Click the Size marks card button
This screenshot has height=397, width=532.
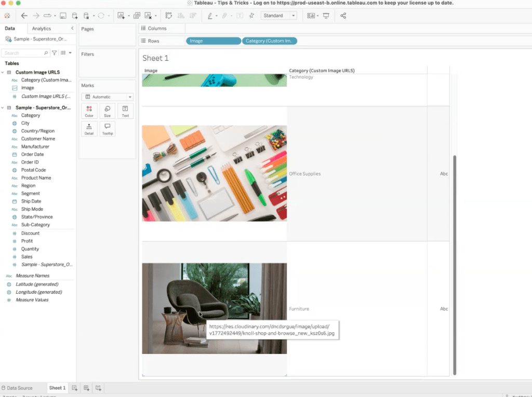coord(107,111)
